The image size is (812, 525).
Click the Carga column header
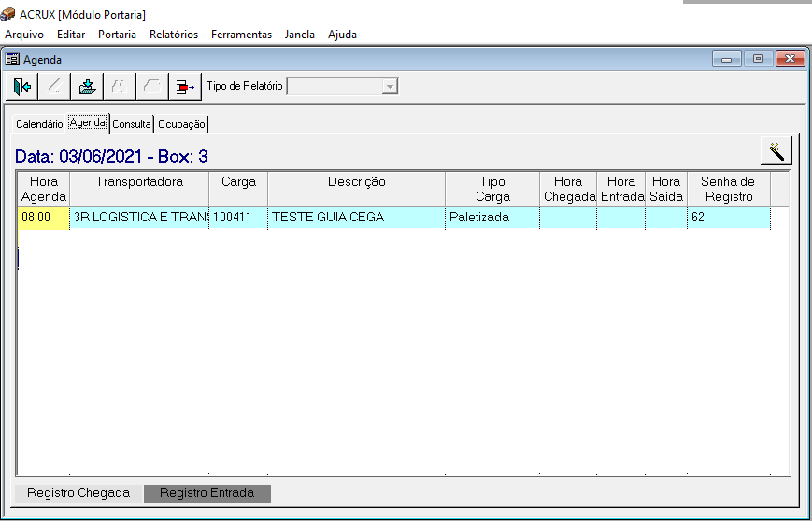tap(238, 189)
